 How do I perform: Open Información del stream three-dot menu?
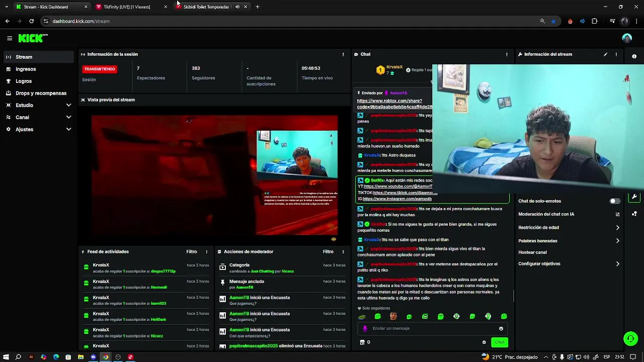[x=616, y=54]
